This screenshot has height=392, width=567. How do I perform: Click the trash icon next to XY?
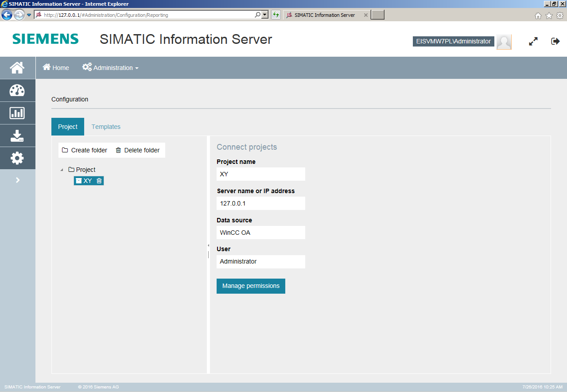(99, 181)
